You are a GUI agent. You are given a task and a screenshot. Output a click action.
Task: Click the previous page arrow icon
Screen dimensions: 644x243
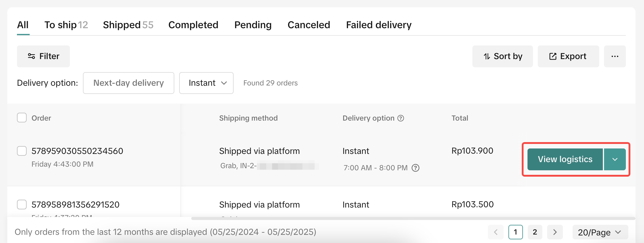click(496, 232)
